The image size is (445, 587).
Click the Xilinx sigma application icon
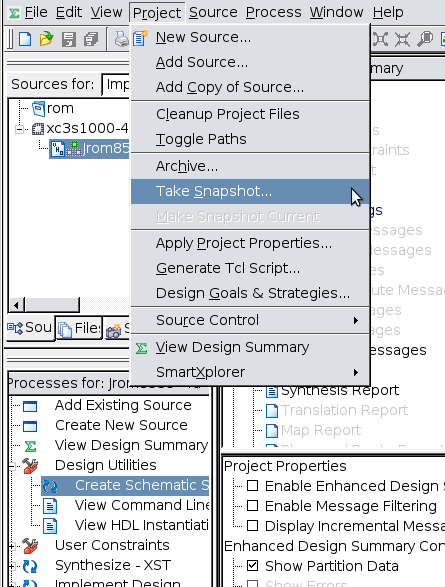[x=14, y=13]
